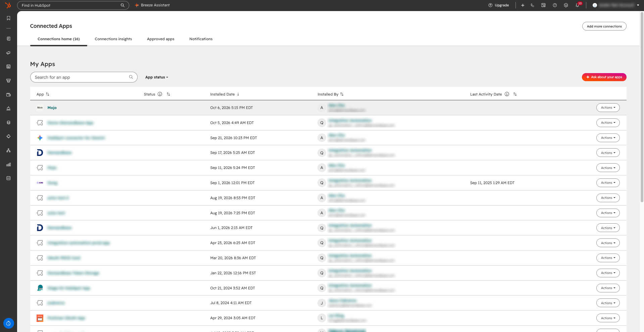Click the Sep 11, 2025 1:29 AM EDT cell
Screen dimensions: 644x332
tap(492, 183)
